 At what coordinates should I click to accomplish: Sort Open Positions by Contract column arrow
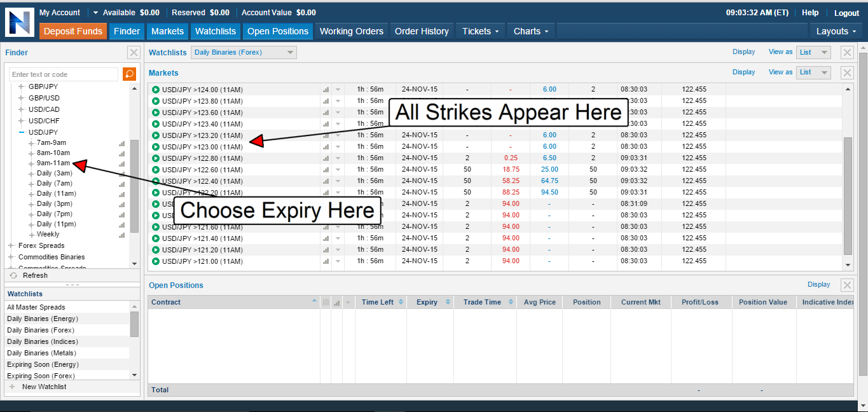tap(315, 302)
